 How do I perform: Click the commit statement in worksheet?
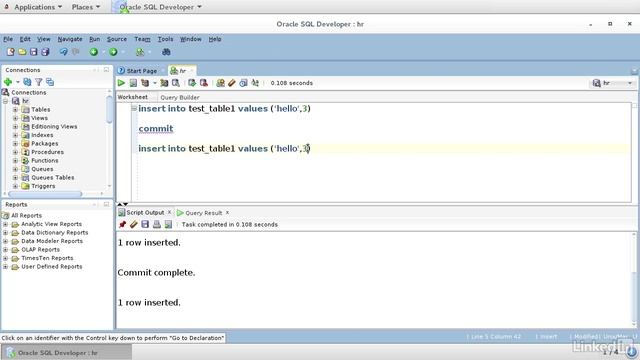coord(156,129)
